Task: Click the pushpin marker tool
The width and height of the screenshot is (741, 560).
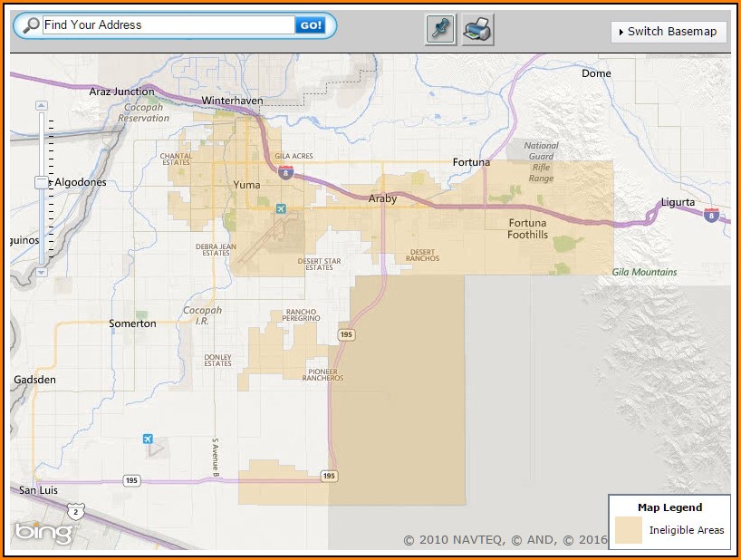Action: (440, 30)
